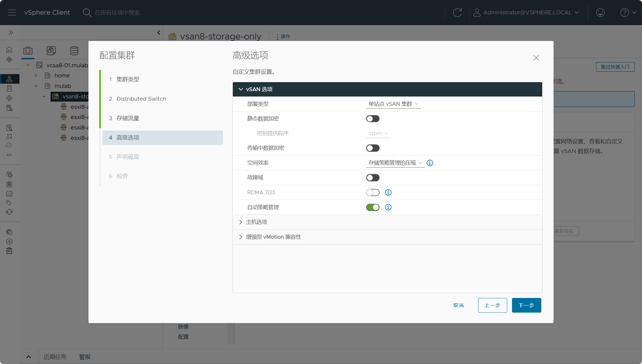Show info for 自动策略管理 option
Viewport: 642px width, 364px height.
(388, 207)
